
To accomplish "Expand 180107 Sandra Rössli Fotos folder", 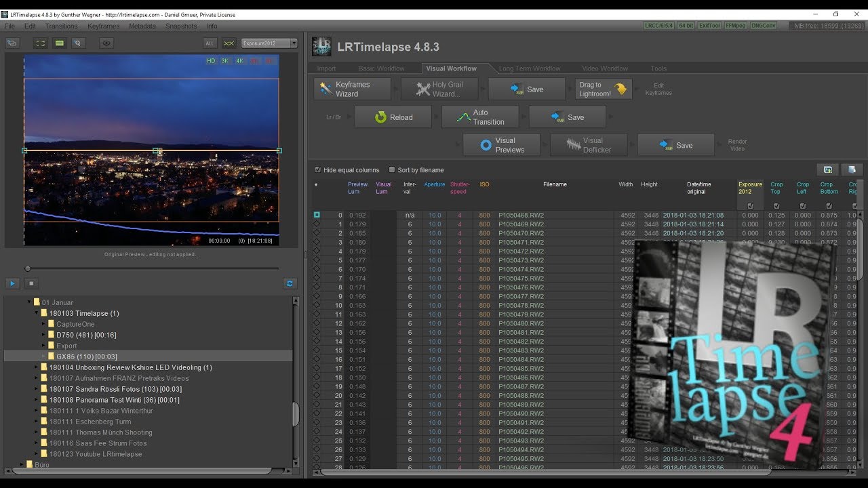I will (37, 389).
